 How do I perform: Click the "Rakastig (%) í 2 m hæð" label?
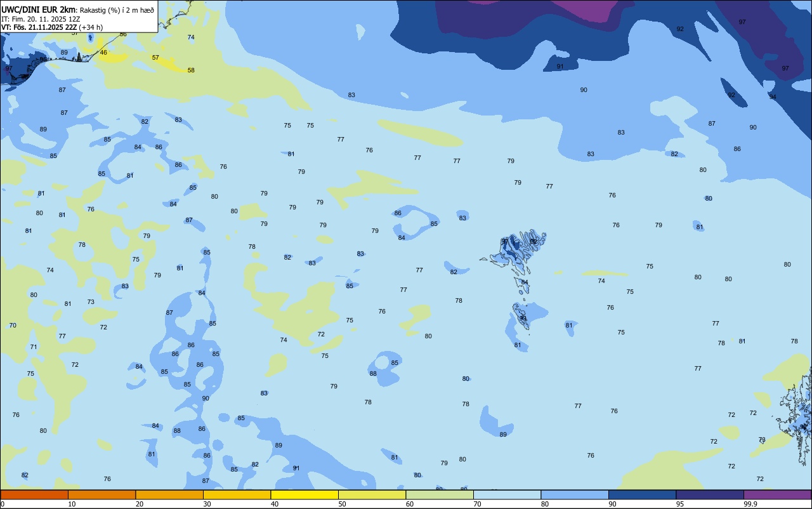[117, 10]
